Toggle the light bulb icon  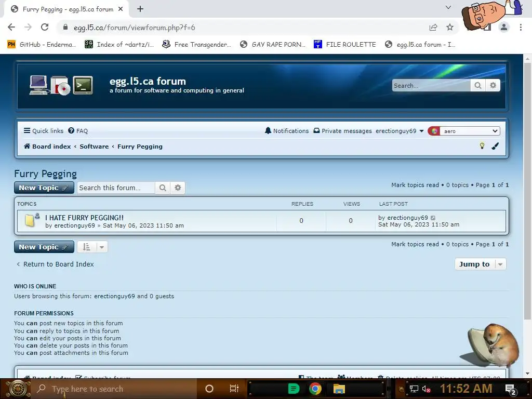tap(482, 146)
